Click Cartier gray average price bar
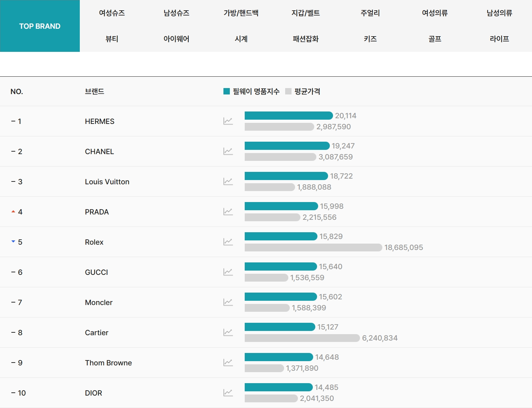532x408 pixels. point(302,338)
